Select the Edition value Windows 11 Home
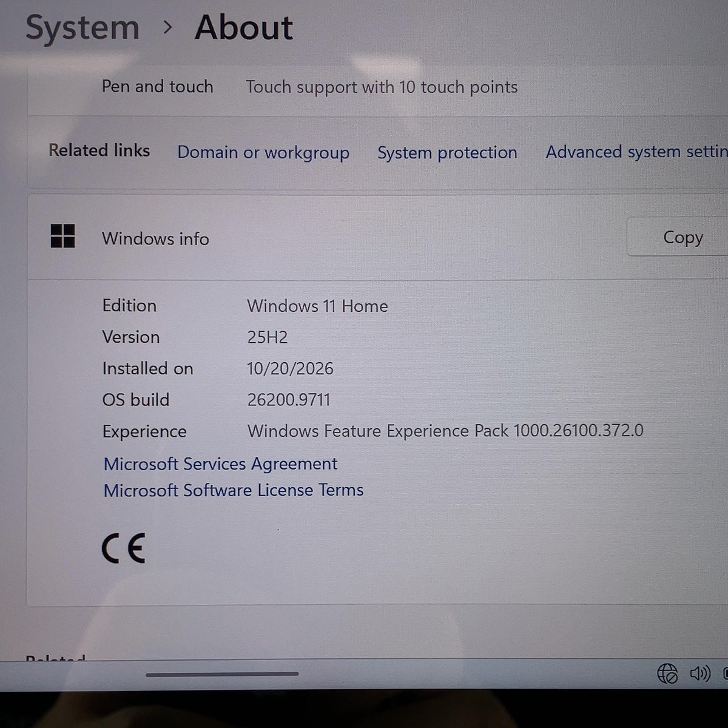Viewport: 728px width, 728px height. [317, 306]
